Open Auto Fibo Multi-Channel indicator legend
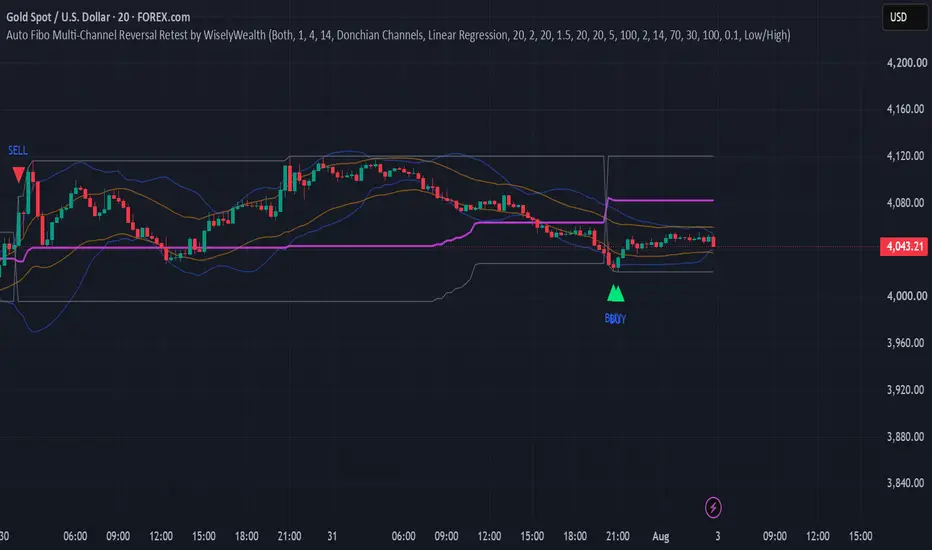This screenshot has width=932, height=550. [398, 35]
